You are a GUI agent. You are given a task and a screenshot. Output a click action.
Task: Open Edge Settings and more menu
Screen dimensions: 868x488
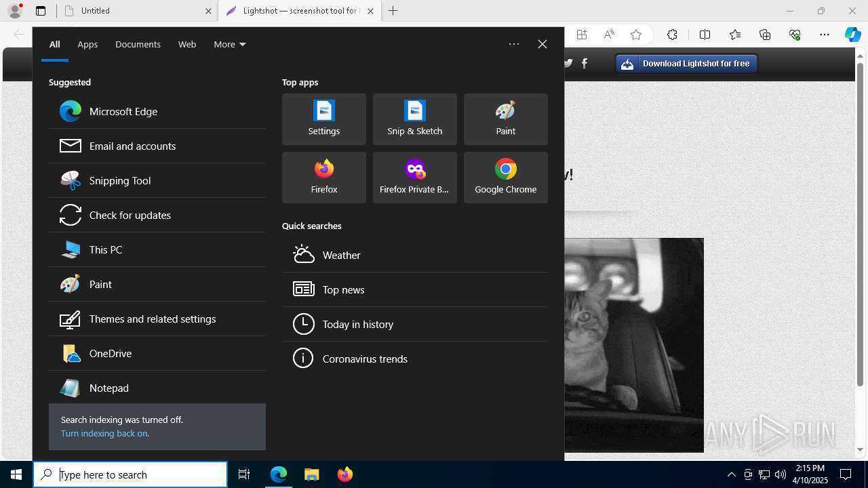pyautogui.click(x=825, y=35)
